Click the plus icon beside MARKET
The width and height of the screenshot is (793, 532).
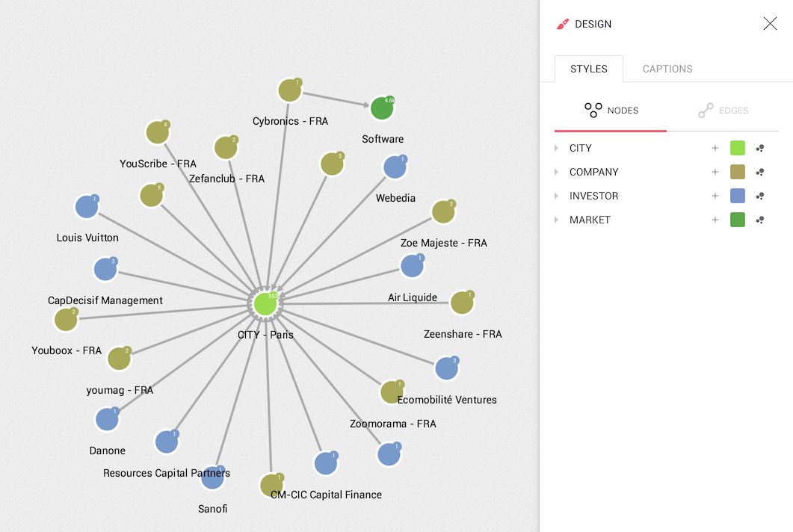pos(715,220)
